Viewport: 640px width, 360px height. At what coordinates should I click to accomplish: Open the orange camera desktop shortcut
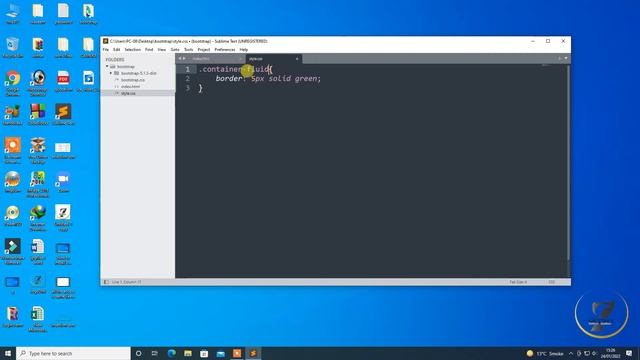(13, 151)
